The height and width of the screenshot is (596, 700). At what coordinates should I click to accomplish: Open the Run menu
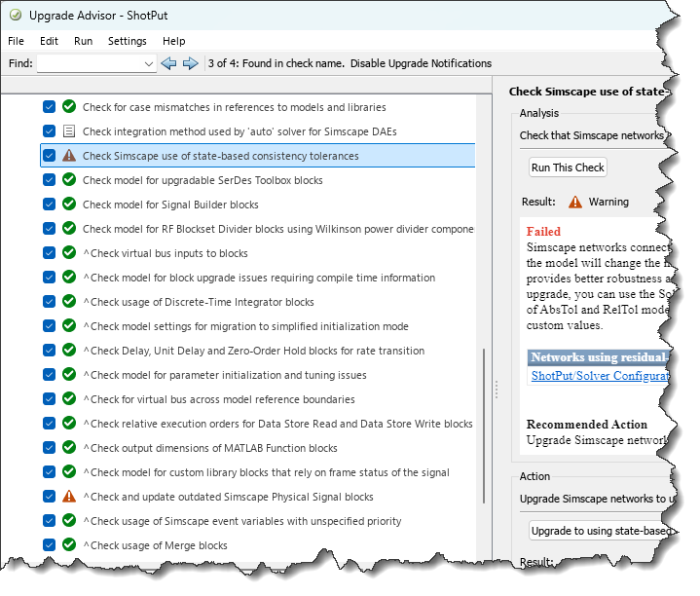84,41
